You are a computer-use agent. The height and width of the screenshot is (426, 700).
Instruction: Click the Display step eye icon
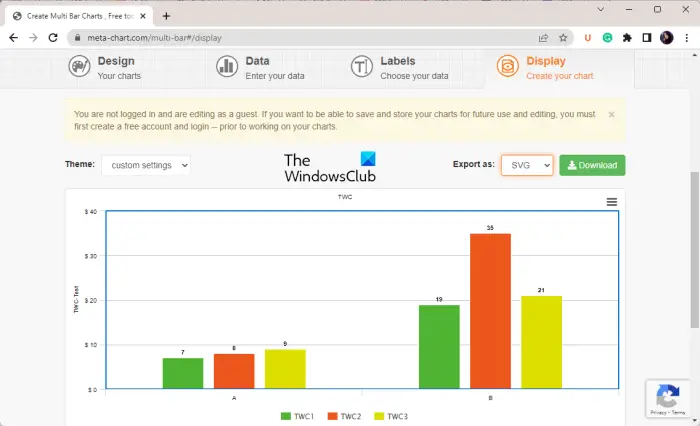pos(508,66)
